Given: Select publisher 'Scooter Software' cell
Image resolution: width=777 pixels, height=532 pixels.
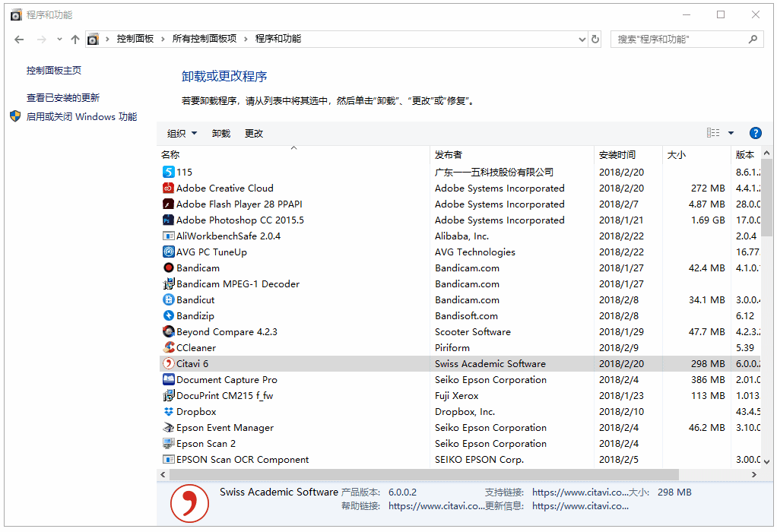Looking at the screenshot, I should (473, 331).
